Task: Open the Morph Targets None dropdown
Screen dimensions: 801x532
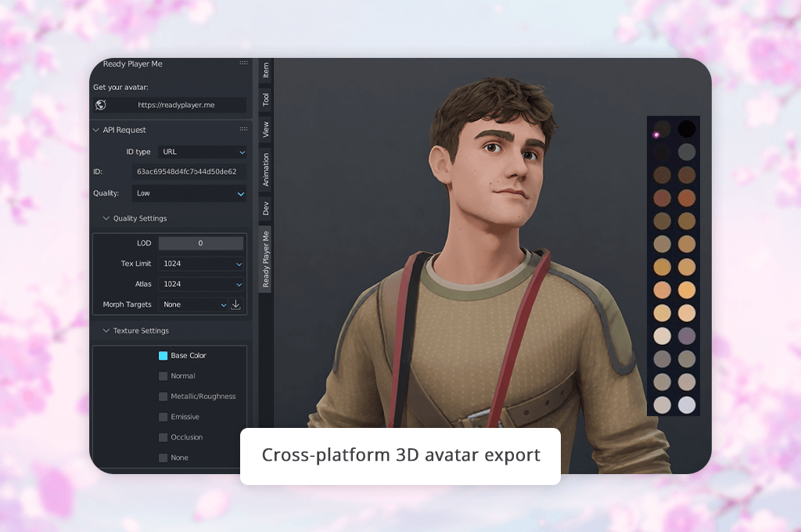Action: tap(193, 304)
